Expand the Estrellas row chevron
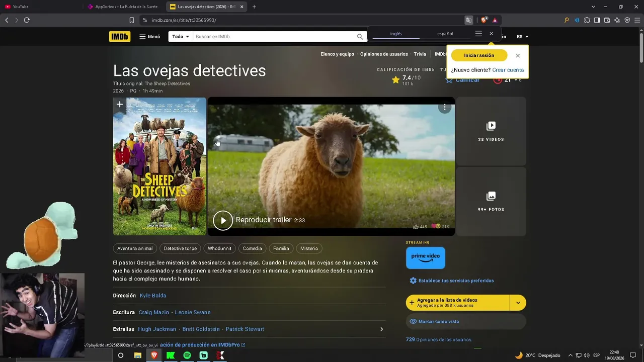This screenshot has height=362, width=644. tap(381, 329)
